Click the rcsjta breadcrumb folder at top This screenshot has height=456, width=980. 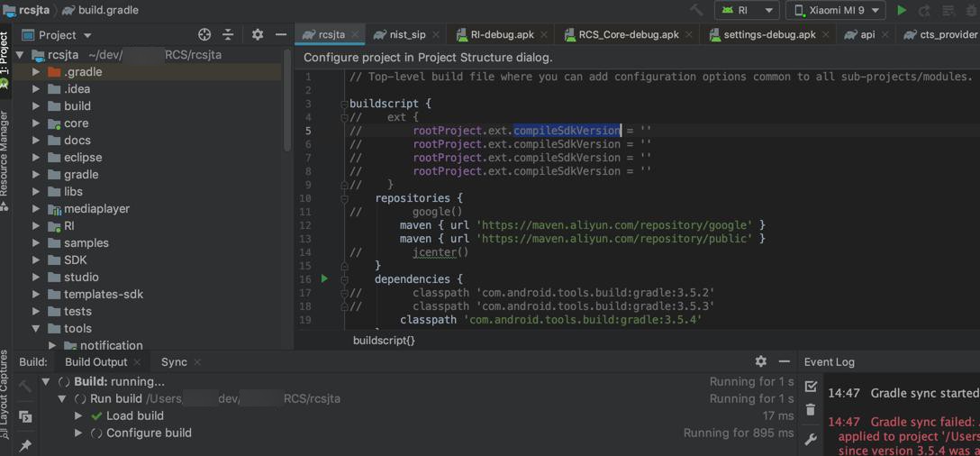26,10
